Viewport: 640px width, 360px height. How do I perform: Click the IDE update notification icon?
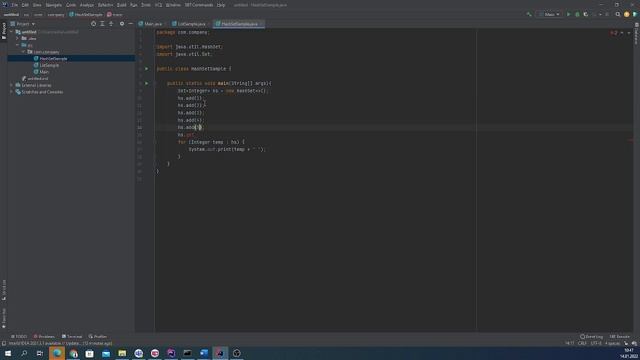tap(627, 14)
